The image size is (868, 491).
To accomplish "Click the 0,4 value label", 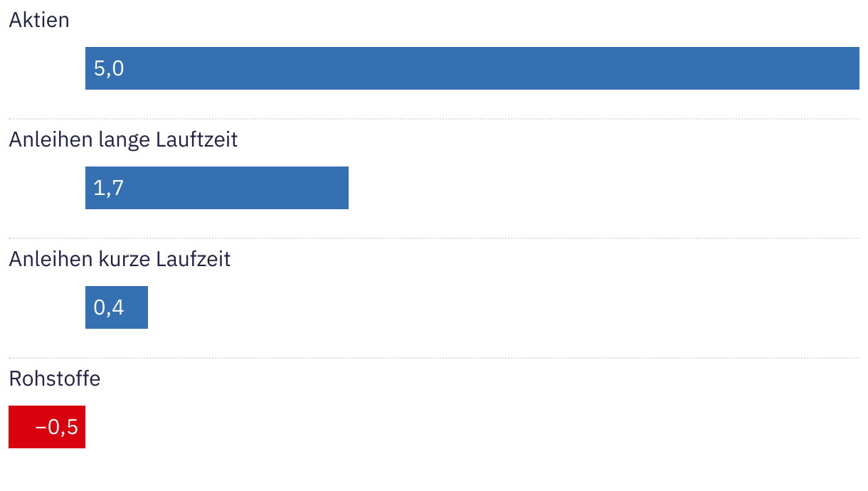I will 109,307.
